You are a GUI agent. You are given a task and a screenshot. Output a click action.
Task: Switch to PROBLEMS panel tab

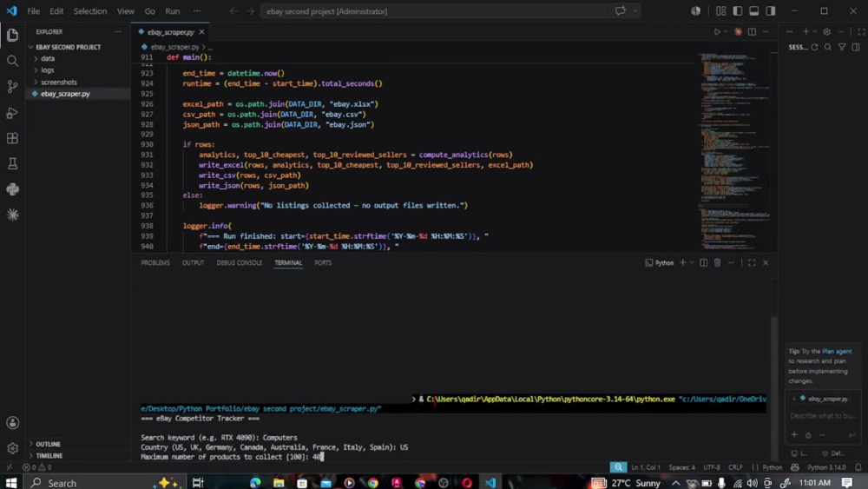155,262
